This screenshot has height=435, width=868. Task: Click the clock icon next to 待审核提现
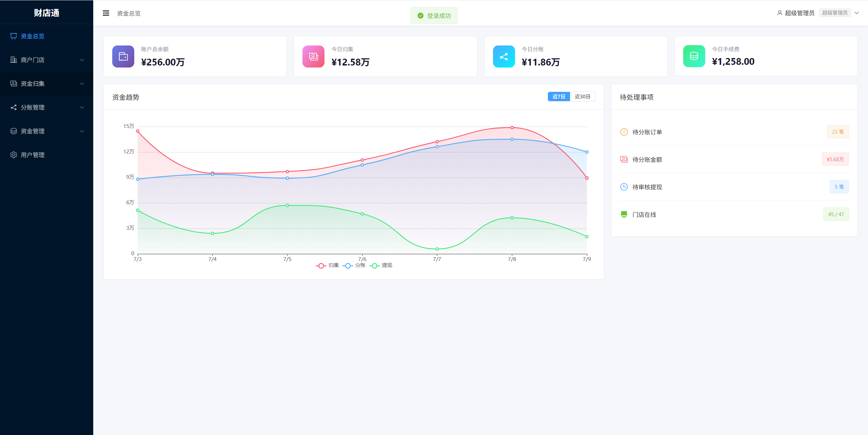tap(624, 187)
